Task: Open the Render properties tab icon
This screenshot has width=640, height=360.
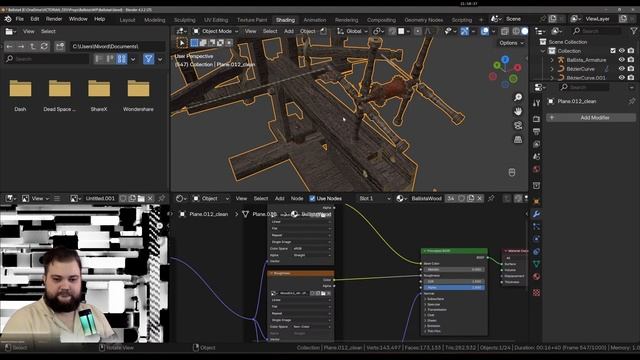Action: 536,119
